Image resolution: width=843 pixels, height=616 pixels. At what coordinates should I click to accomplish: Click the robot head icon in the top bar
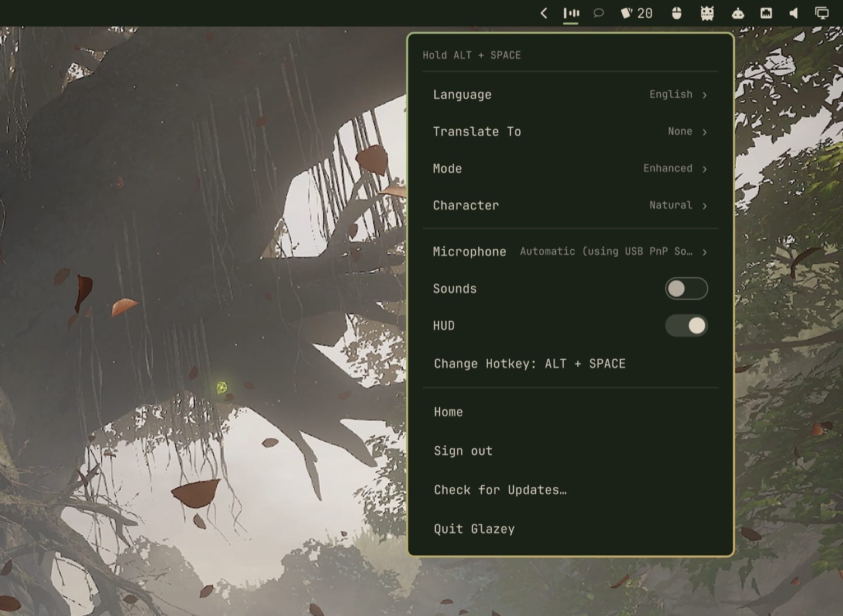pos(738,13)
